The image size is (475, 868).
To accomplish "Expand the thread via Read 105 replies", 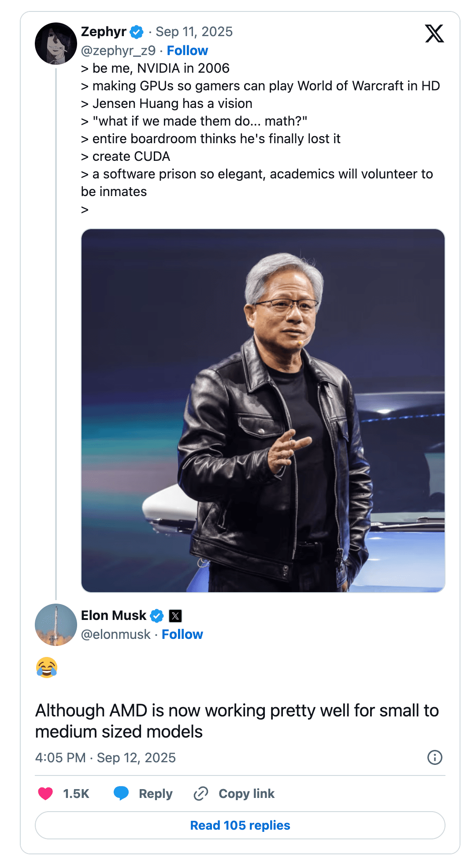I will coord(239,825).
